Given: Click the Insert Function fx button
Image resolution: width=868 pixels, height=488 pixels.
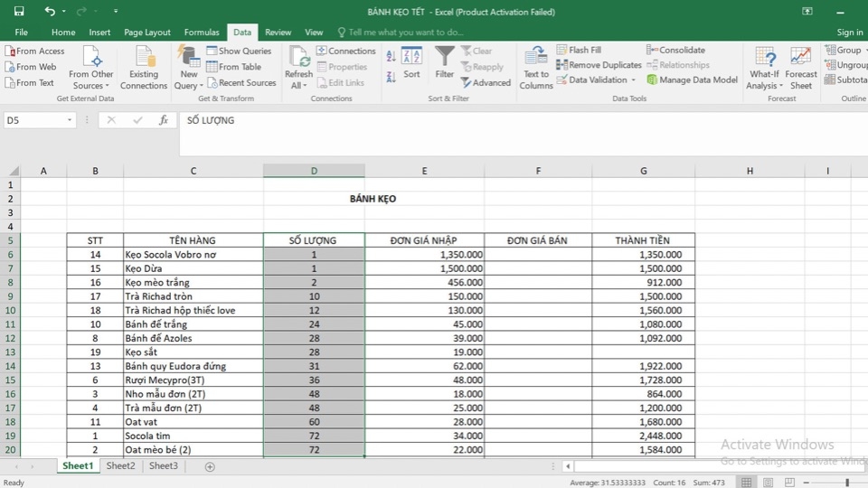Looking at the screenshot, I should point(164,120).
